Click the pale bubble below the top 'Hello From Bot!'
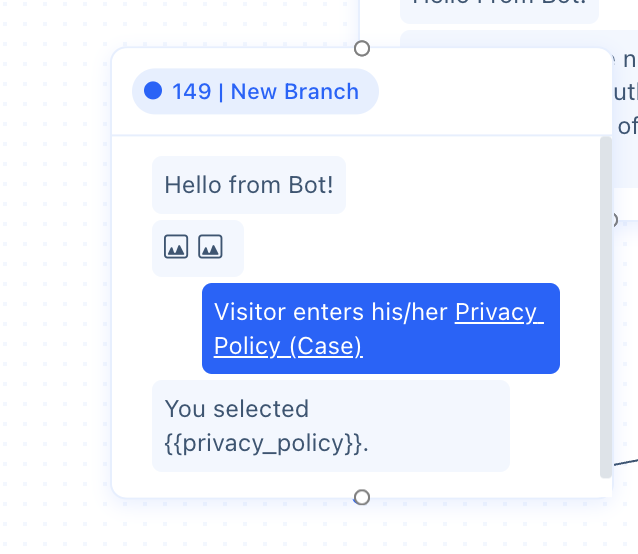This screenshot has width=638, height=554. (519, 38)
